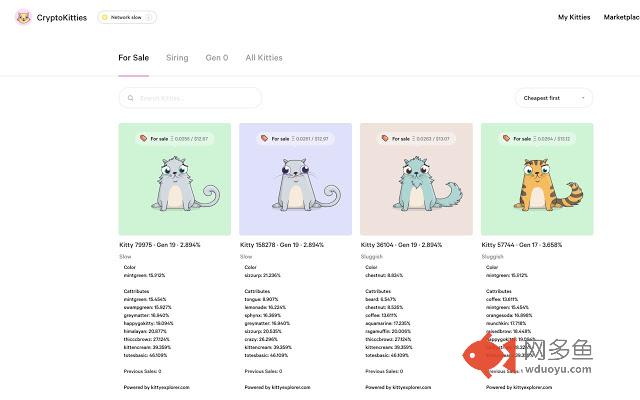Click 'aquamarine' attribute under Kitty 36104
The height and width of the screenshot is (400, 640).
[x=388, y=323]
